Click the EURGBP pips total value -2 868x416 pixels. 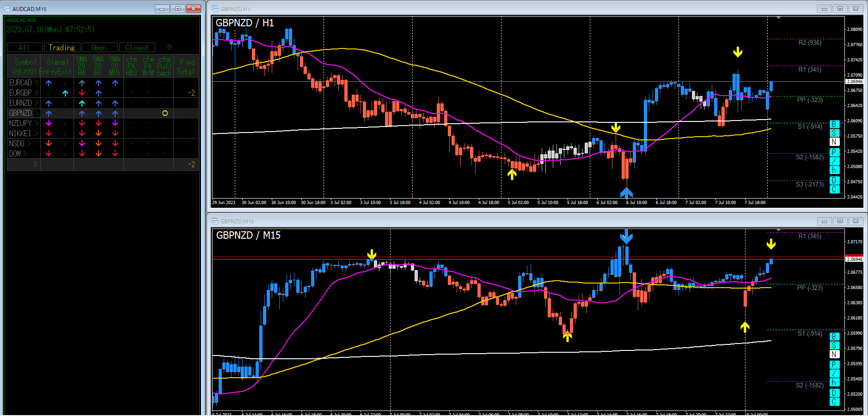click(x=191, y=93)
